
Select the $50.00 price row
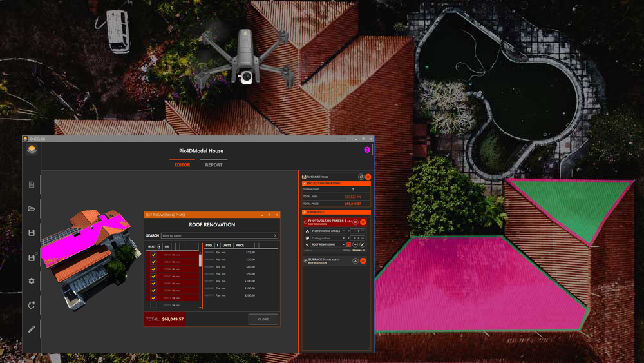(241, 274)
